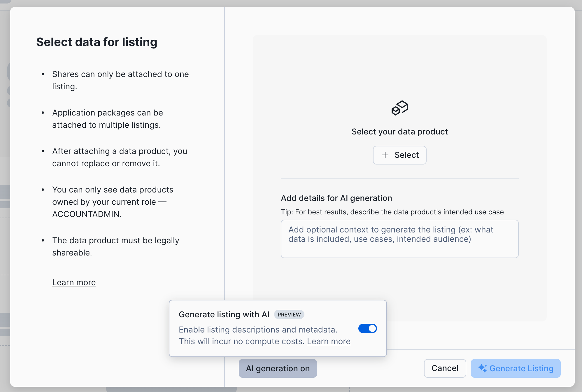The image size is (582, 392).
Task: Click the Select data product button
Action: pyautogui.click(x=399, y=155)
